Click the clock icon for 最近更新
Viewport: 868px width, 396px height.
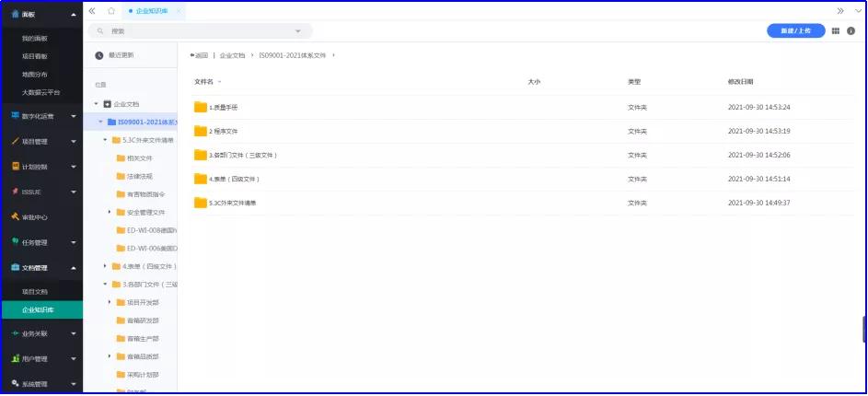[99, 55]
